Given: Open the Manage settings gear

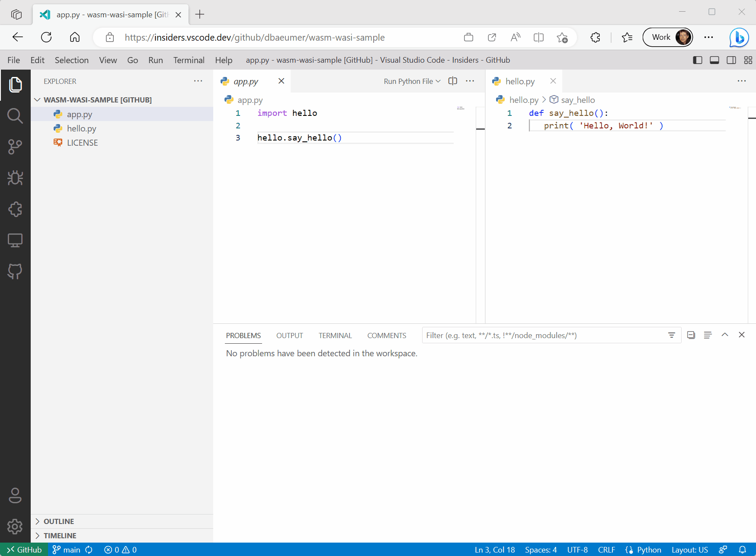Looking at the screenshot, I should tap(16, 527).
